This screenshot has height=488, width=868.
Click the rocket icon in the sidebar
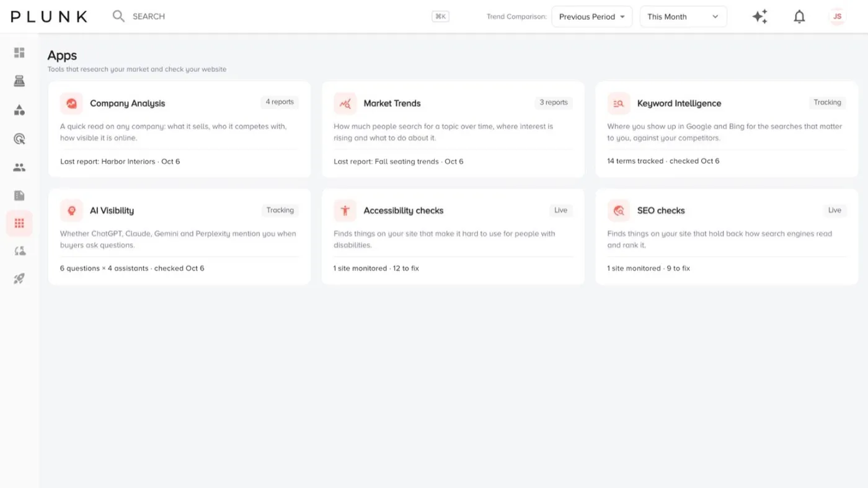pos(19,279)
